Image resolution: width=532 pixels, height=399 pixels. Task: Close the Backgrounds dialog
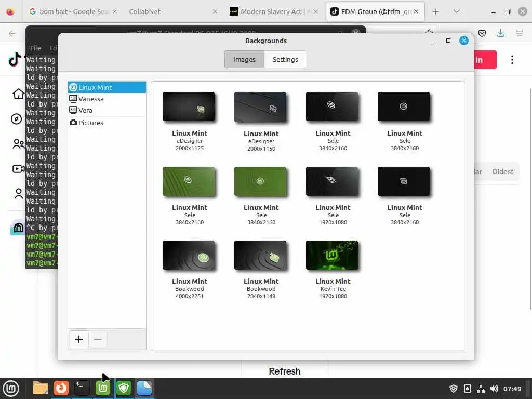click(x=464, y=41)
